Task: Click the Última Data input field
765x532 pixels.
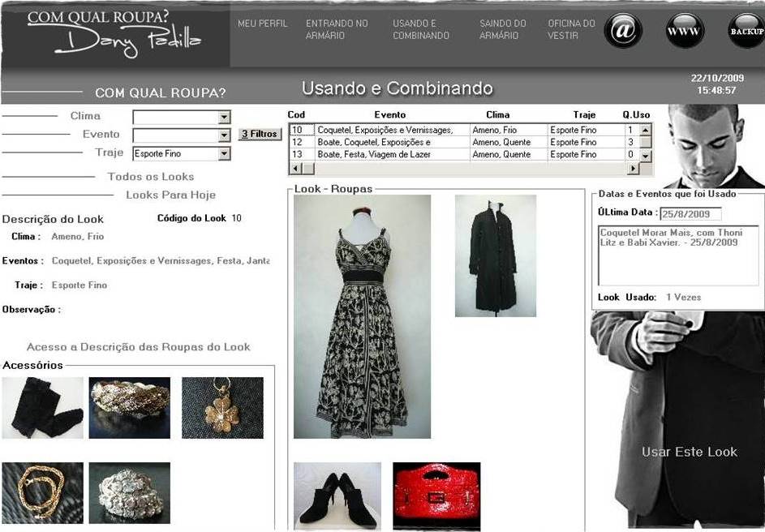Action: click(690, 214)
